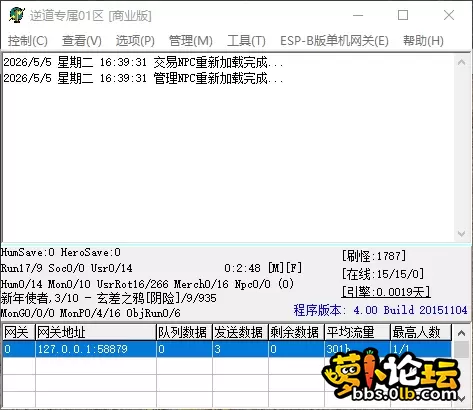Select the 交易NPC重新加载完成 log line
The image size is (473, 410).
coord(143,62)
